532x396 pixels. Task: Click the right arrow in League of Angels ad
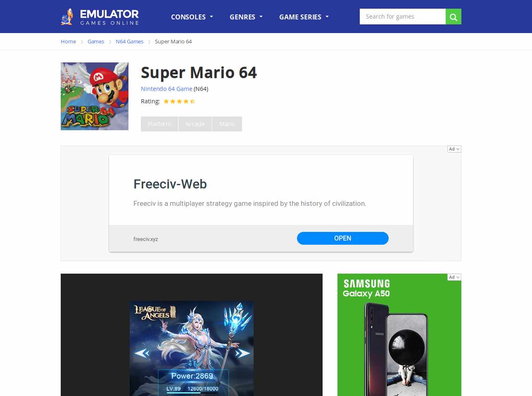point(242,353)
